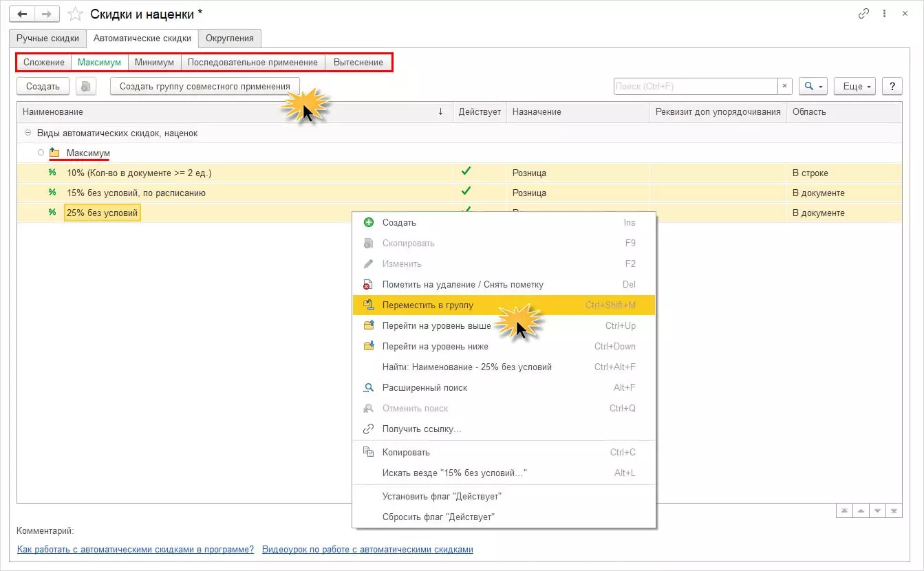Select the Сложение application mode
This screenshot has height=571, width=924.
click(44, 62)
